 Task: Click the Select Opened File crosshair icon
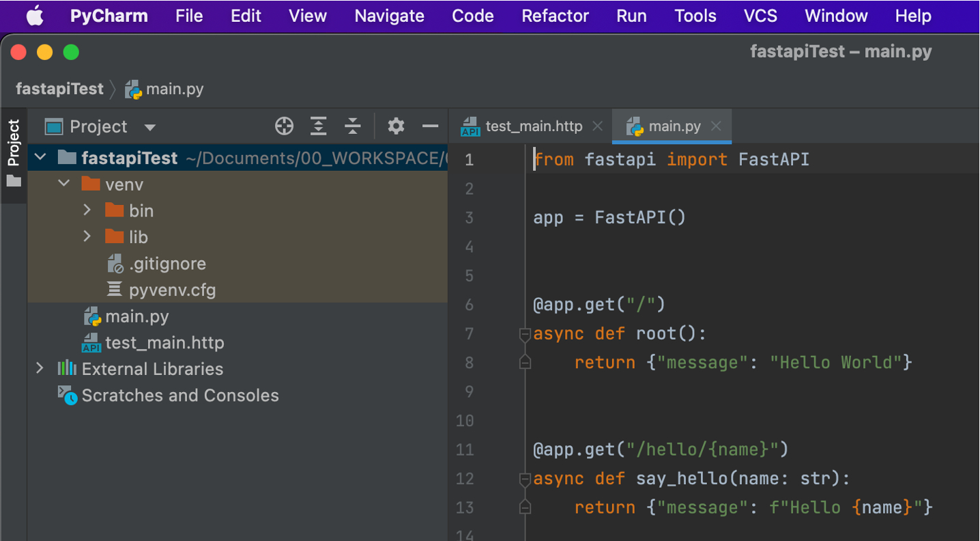(284, 126)
